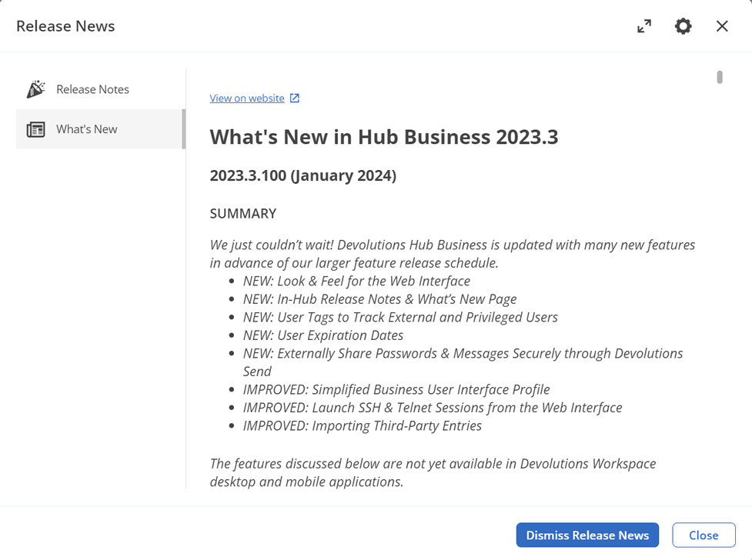The width and height of the screenshot is (752, 560).
Task: Click the party popper Release Notes icon
Action: 35,89
